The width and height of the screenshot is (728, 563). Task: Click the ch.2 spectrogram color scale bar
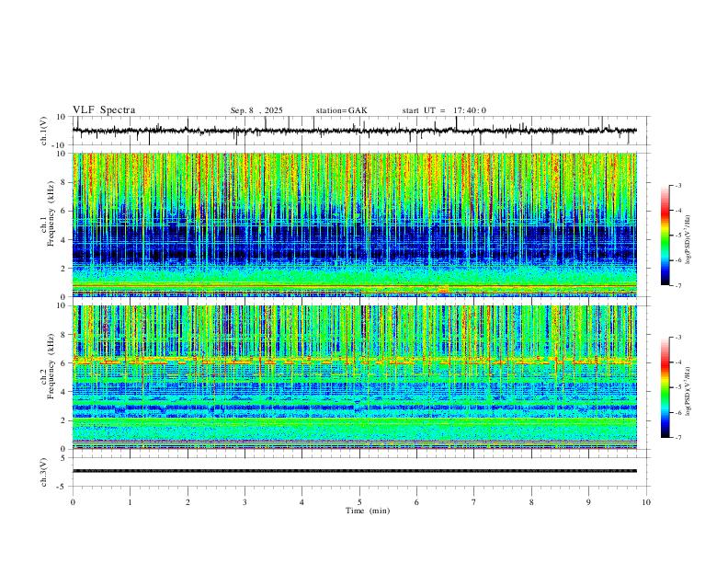pyautogui.click(x=665, y=387)
